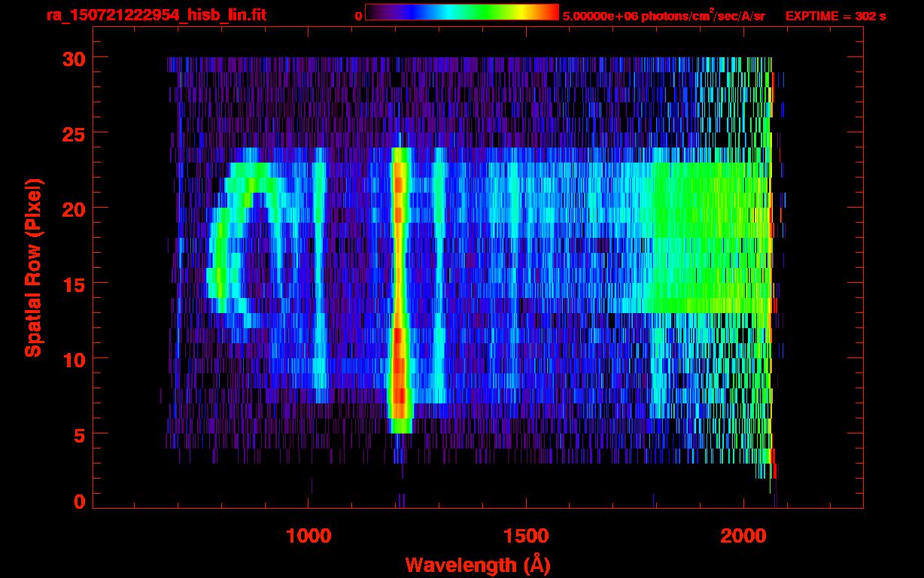Click the 1500 wavelength axis tick label
The width and height of the screenshot is (924, 578).
click(526, 536)
